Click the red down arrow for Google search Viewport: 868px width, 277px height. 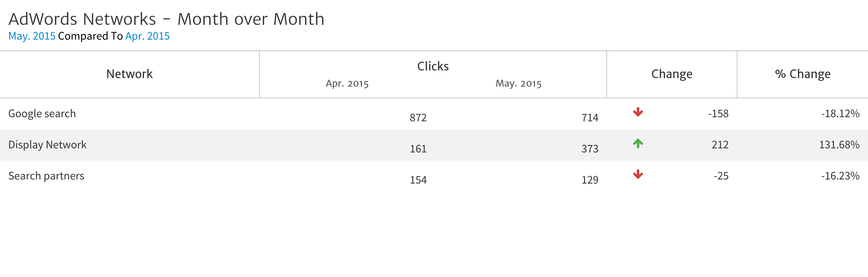638,112
